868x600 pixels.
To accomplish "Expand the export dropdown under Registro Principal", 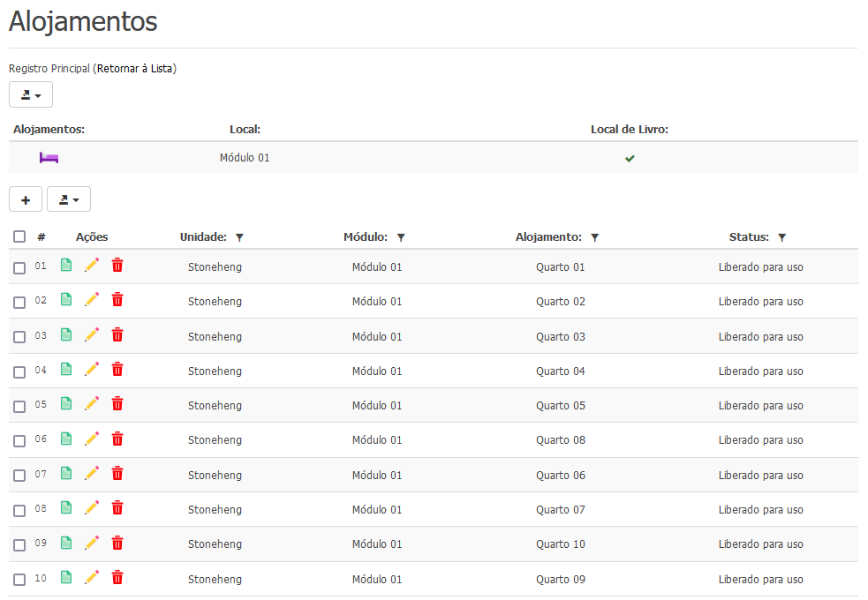I will tap(31, 95).
